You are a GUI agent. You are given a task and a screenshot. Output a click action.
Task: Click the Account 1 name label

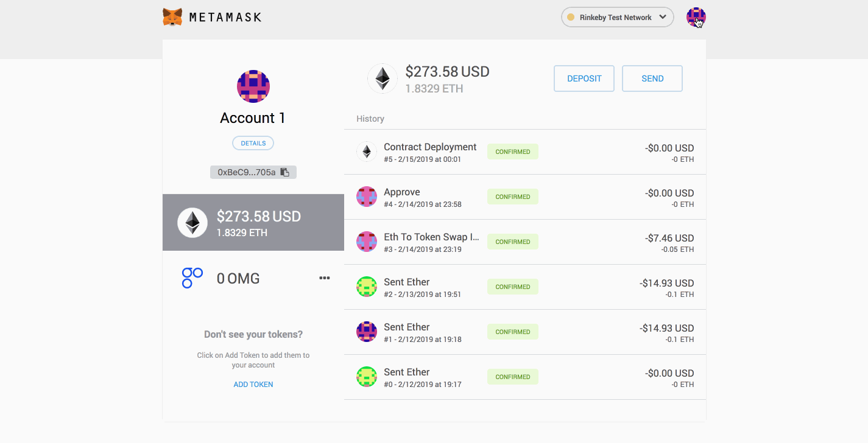[x=253, y=118]
